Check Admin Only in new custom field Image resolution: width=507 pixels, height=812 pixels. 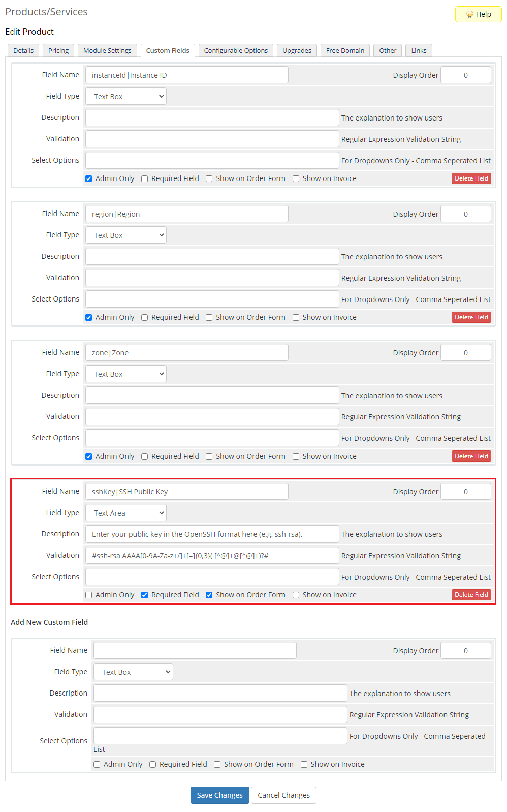click(97, 764)
